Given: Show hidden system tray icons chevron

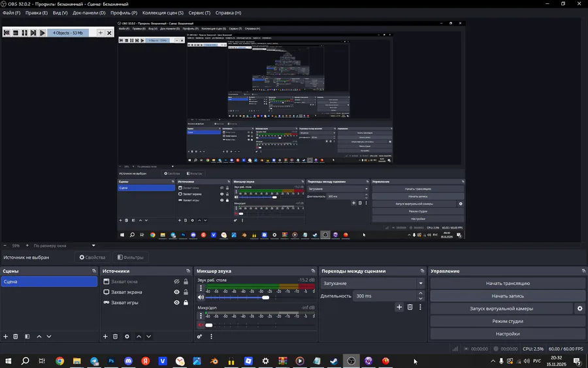Looking at the screenshot, I should [x=493, y=361].
